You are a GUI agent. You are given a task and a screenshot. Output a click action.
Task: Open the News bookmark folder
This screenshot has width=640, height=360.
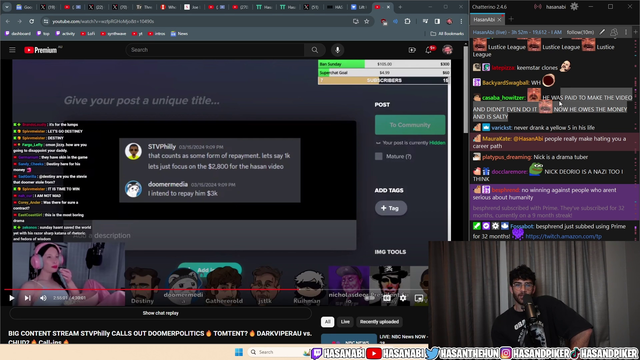tap(179, 33)
